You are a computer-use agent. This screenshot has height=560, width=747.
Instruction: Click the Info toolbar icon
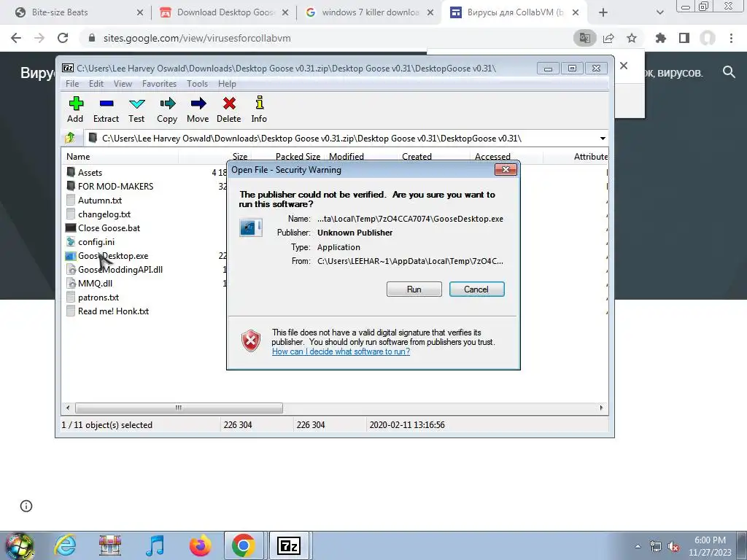coord(259,109)
